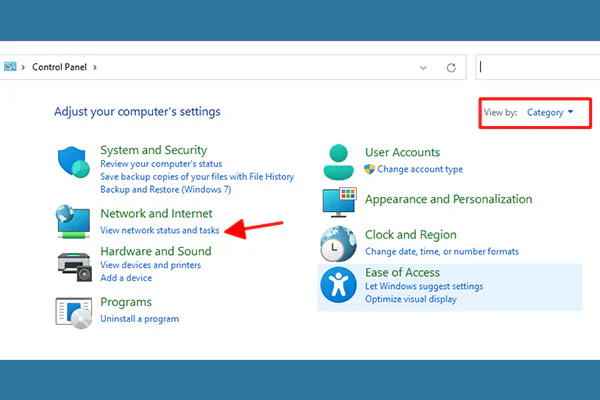
Task: Click the Ease of Access icon
Action: point(338,285)
